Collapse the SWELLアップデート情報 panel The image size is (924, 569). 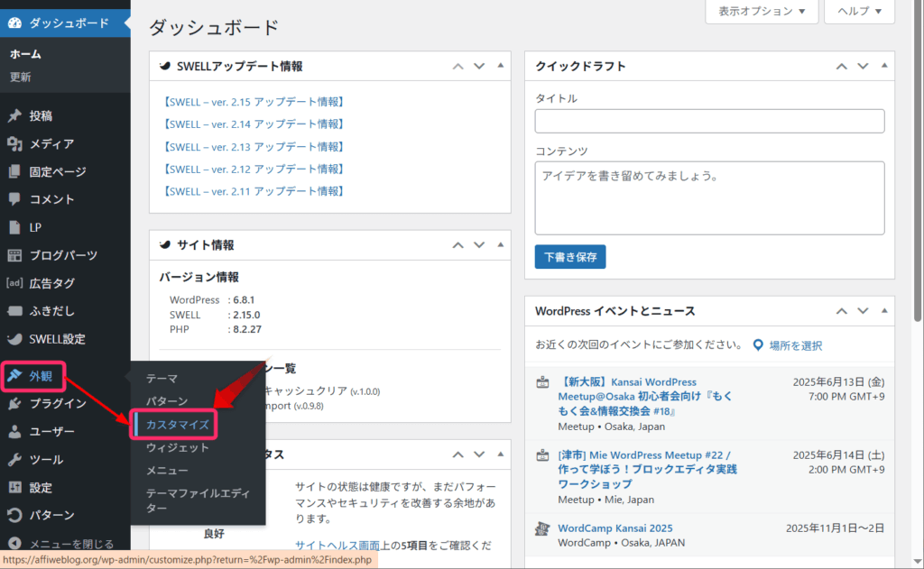(500, 66)
